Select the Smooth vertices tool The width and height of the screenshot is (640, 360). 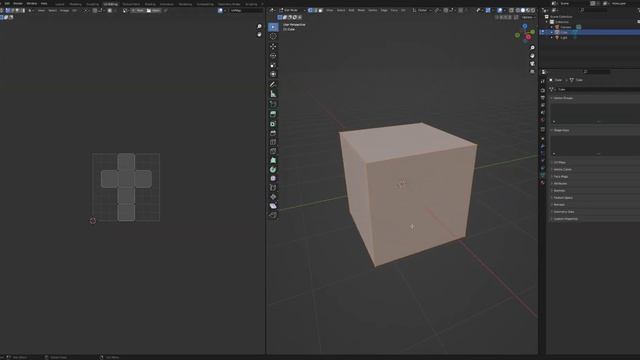(x=273, y=178)
